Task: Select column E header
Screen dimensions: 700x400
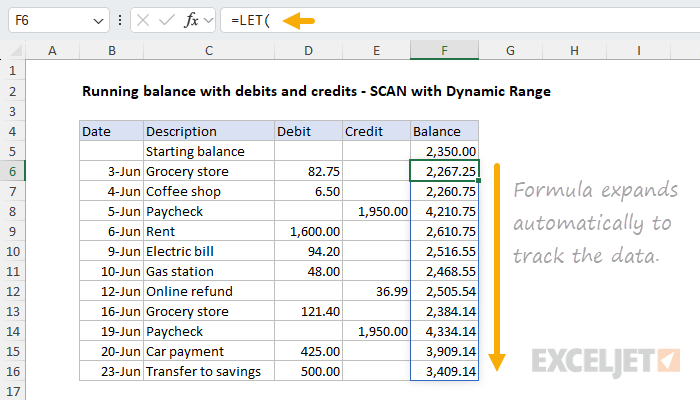Action: click(376, 50)
